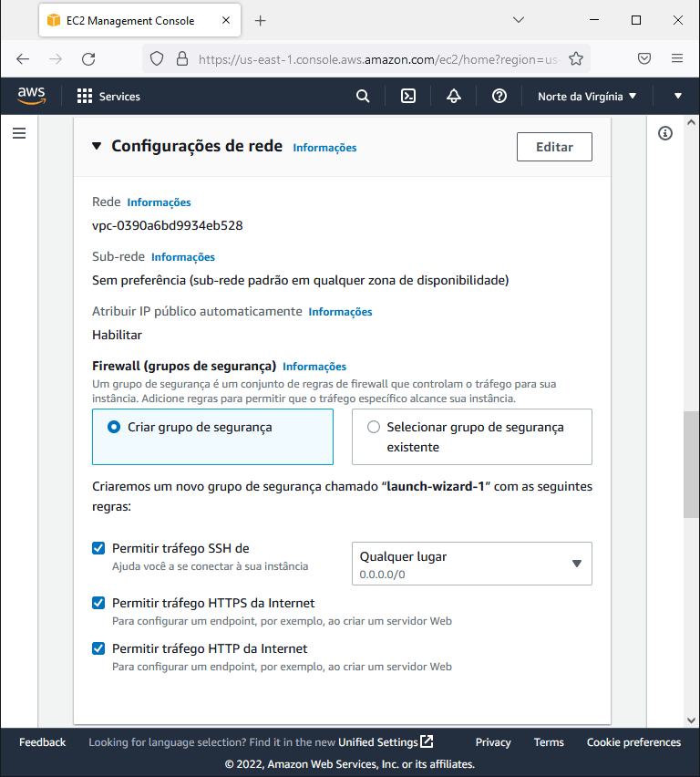Screen dimensions: 700x777
Task: Select the EC2 Management Console tab
Action: [139, 20]
